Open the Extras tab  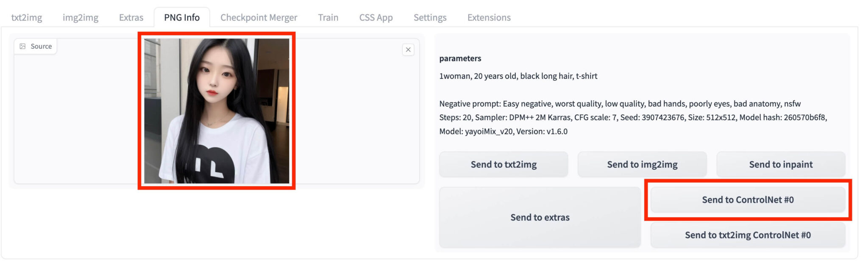(131, 17)
